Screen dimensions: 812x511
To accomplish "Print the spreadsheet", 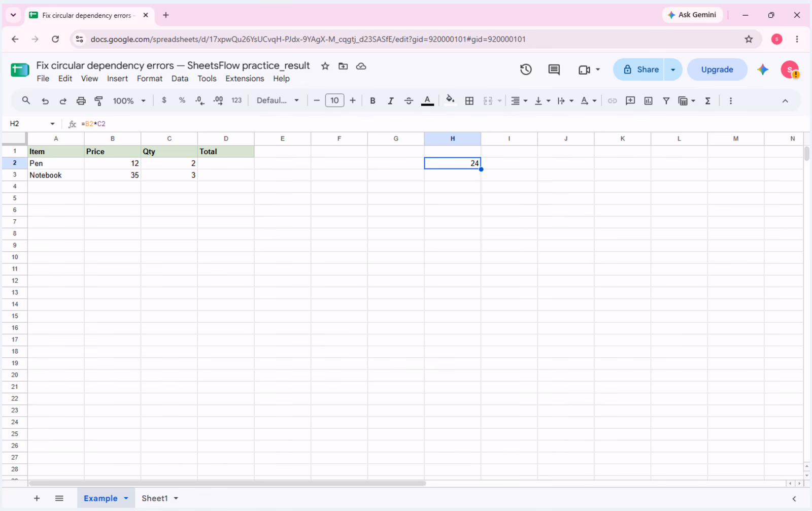I will tap(81, 100).
